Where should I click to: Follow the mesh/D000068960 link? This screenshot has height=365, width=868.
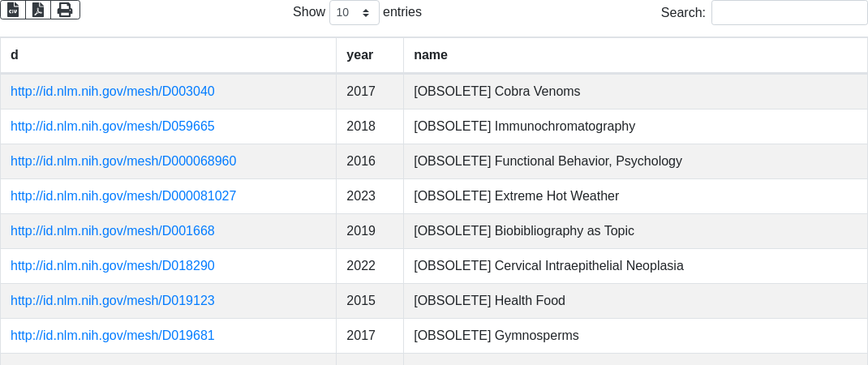coord(123,161)
